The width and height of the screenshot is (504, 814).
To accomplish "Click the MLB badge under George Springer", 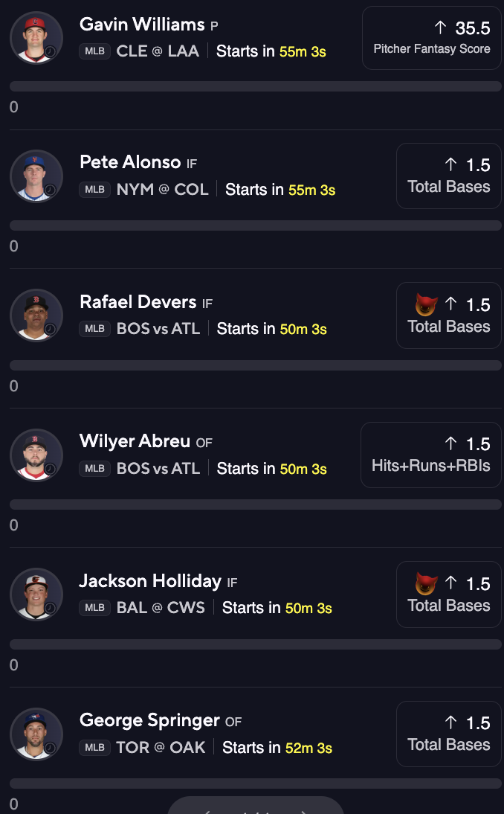I will pos(94,748).
